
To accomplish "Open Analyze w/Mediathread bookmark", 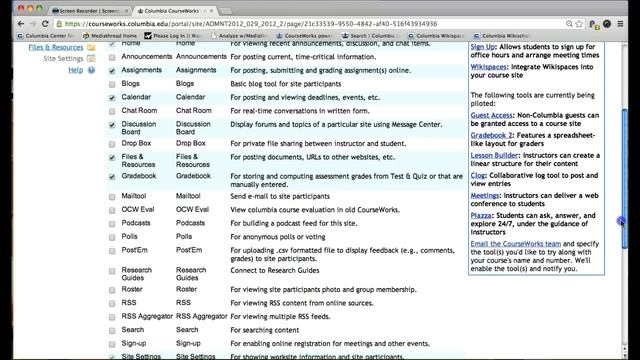I will click(x=239, y=36).
